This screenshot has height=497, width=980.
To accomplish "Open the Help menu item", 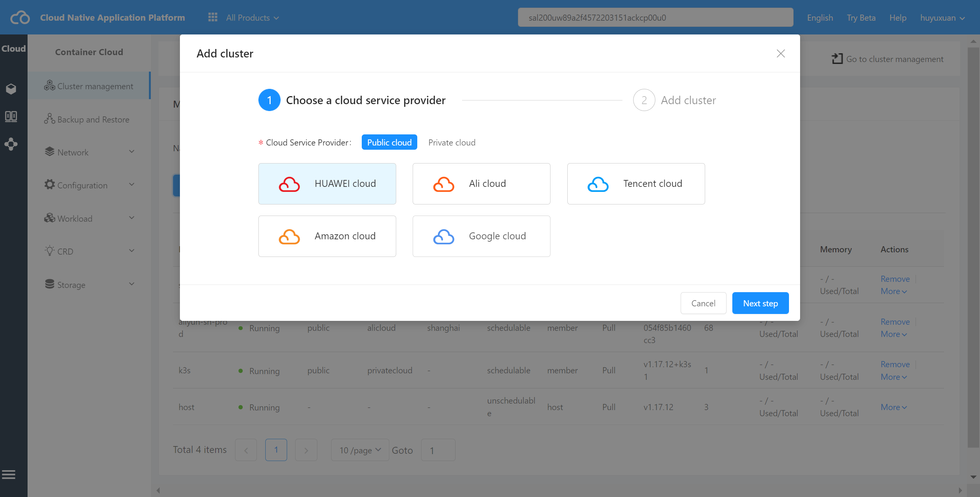I will pyautogui.click(x=898, y=18).
